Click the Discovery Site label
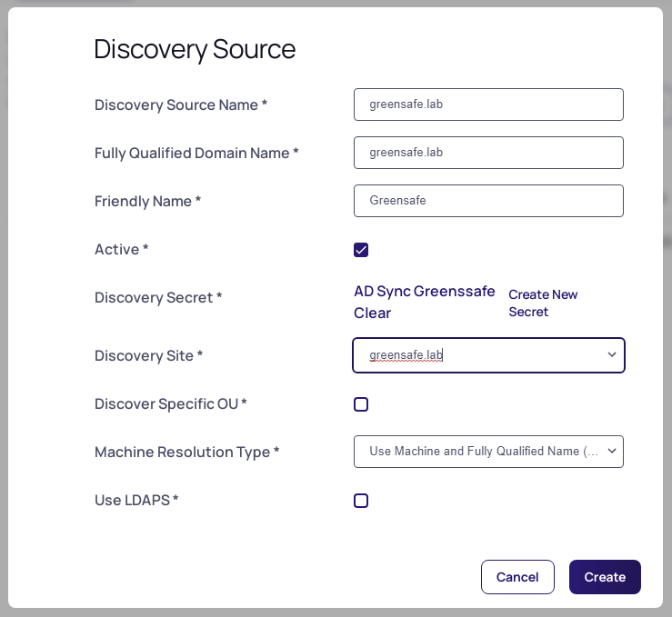This screenshot has width=672, height=617. [148, 355]
